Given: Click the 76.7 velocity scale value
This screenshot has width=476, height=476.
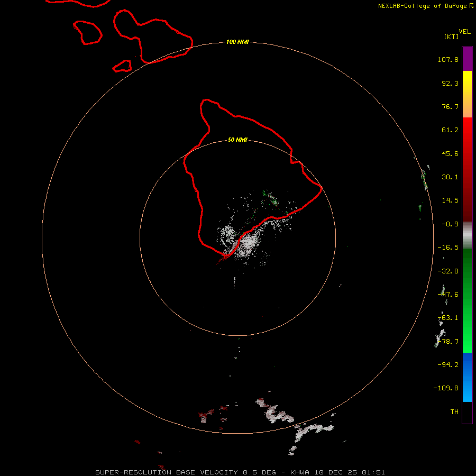Looking at the screenshot, I should click(x=450, y=106).
